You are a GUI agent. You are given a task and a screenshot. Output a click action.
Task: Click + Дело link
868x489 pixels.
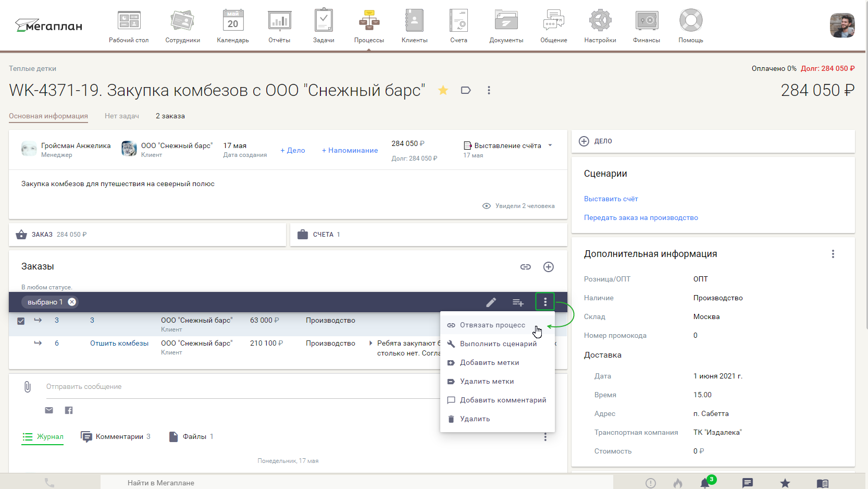coord(293,150)
